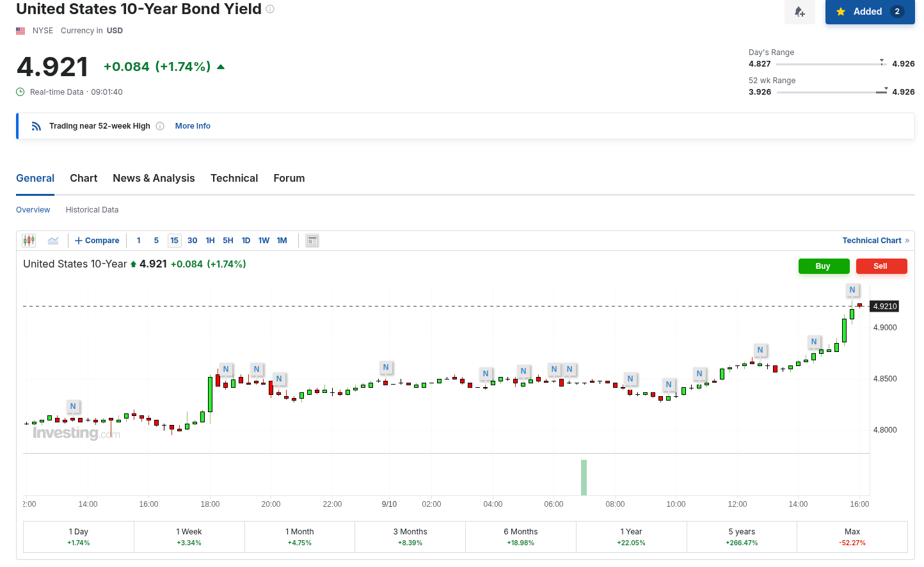Click the create alert bell icon
924x567 pixels.
click(x=800, y=12)
